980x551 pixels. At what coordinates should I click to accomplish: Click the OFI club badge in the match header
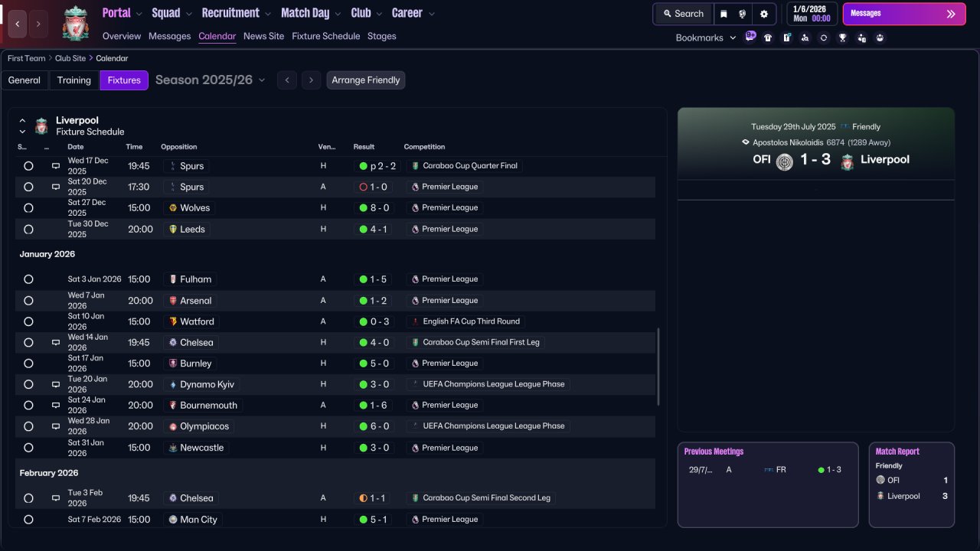click(x=785, y=161)
